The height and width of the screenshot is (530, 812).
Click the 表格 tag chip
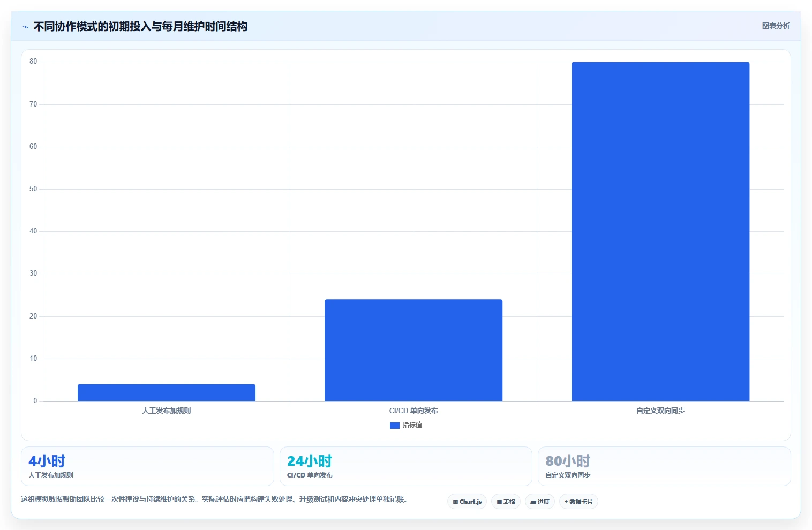506,502
